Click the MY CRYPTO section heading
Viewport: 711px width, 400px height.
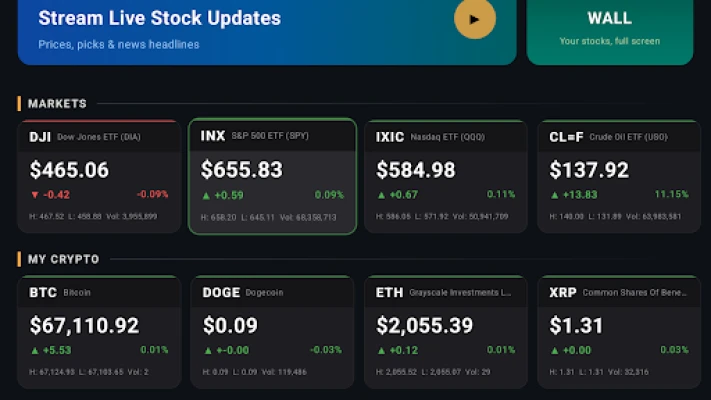[x=63, y=259]
